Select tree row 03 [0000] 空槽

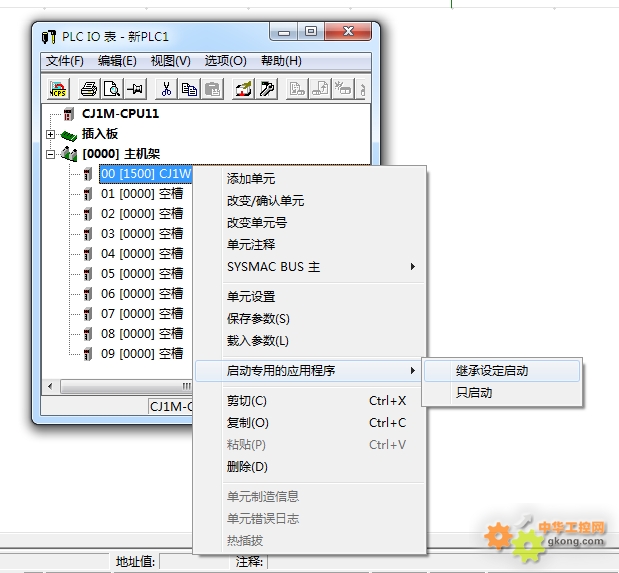(142, 234)
